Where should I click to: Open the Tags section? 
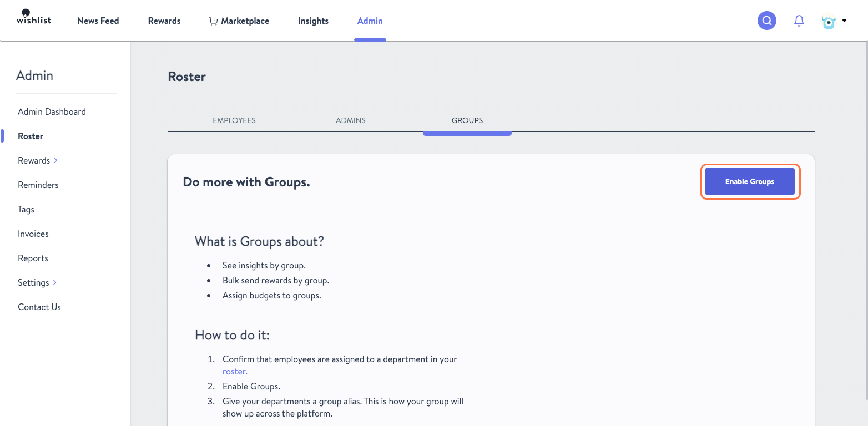tap(26, 209)
